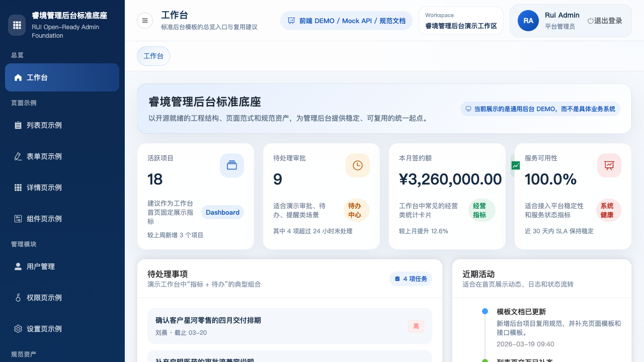Image resolution: width=644 pixels, height=362 pixels.
Task: Open 设置页示例 using the gear icon
Action: click(x=18, y=329)
